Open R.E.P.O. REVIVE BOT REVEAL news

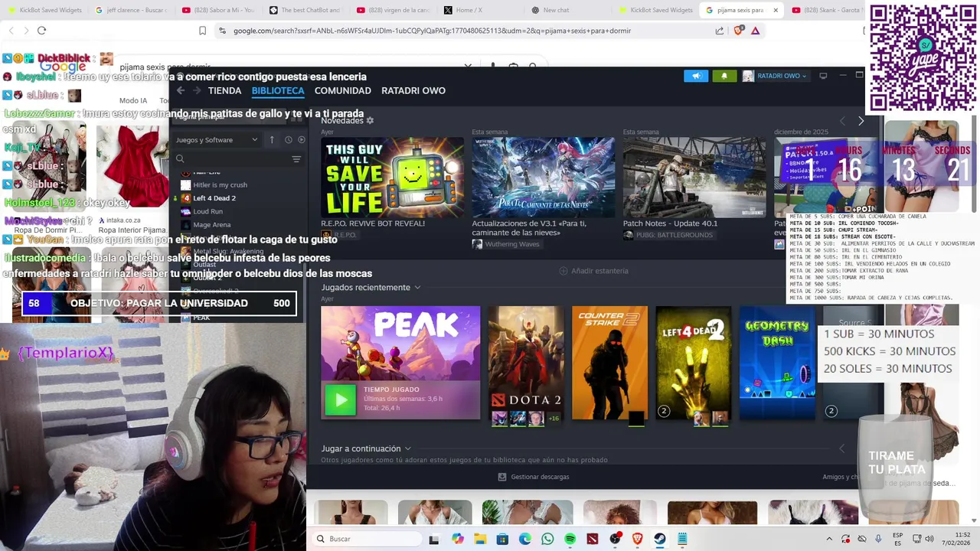pos(392,178)
